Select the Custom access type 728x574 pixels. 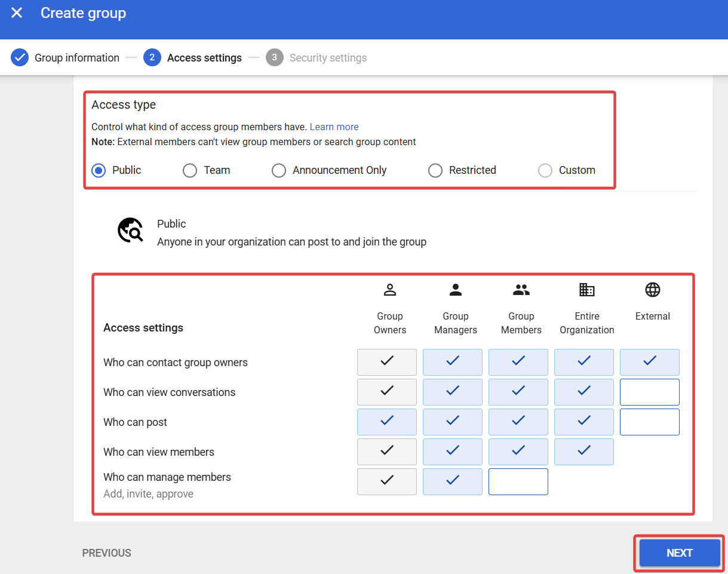tap(545, 170)
